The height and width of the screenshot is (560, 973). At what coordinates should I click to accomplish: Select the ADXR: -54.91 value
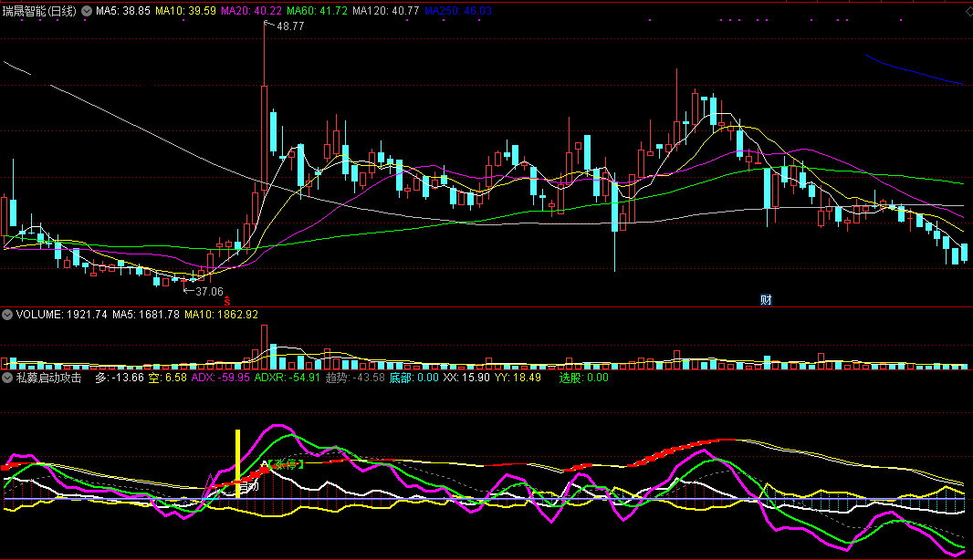pos(288,377)
